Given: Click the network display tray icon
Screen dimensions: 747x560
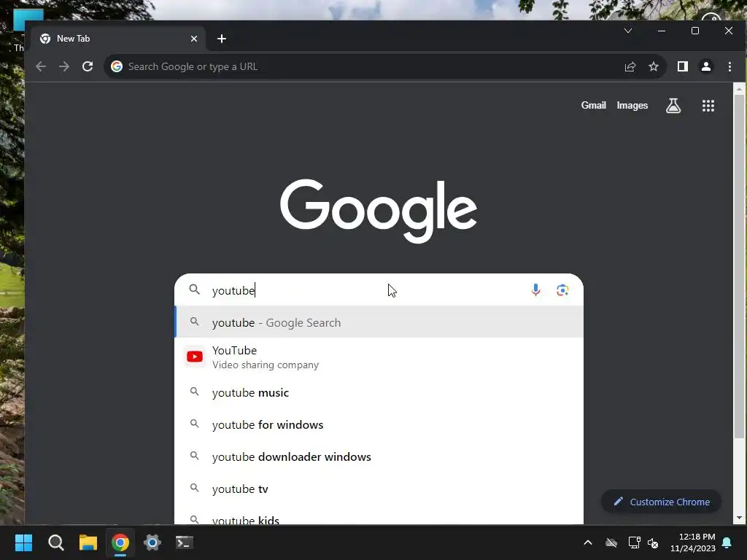Looking at the screenshot, I should (x=634, y=542).
